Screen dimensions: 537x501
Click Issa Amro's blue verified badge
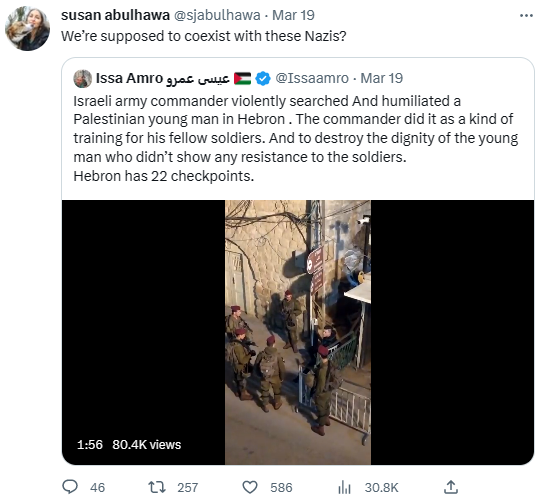point(263,78)
